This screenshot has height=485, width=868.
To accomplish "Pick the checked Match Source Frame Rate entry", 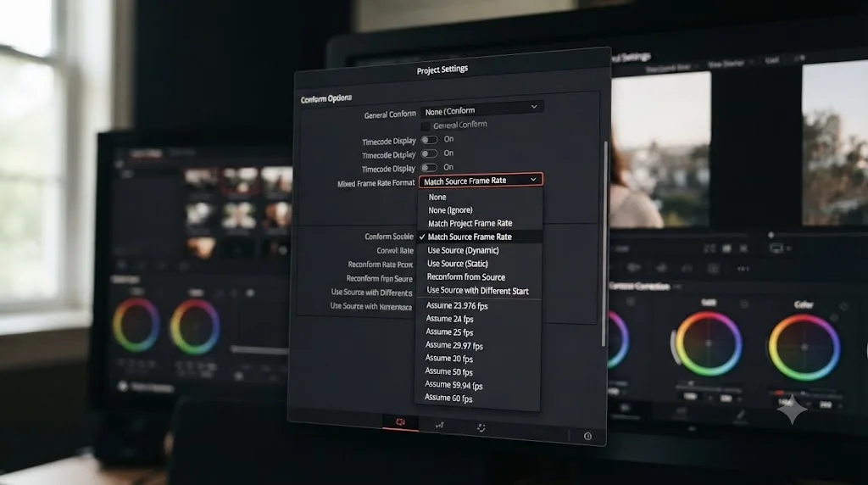I will (480, 237).
